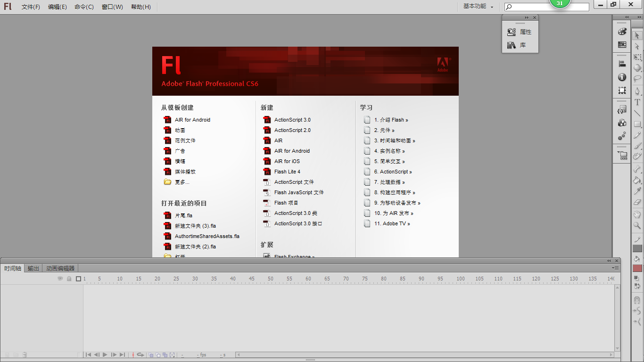Open the Transform panel icon

622,90
